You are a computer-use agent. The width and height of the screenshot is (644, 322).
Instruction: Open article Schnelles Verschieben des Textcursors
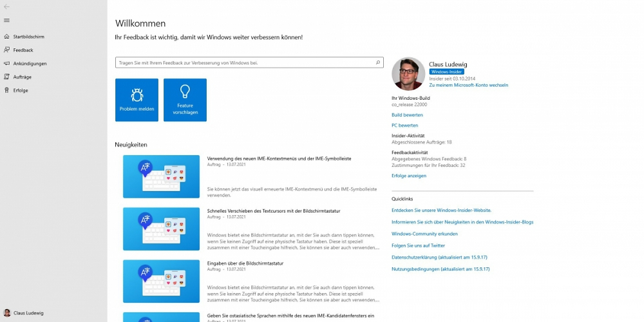click(x=274, y=211)
